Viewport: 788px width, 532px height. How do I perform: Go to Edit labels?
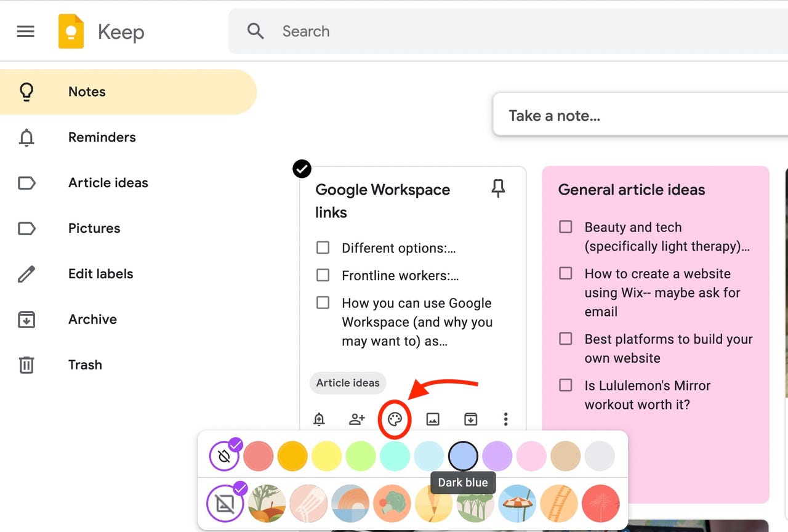coord(100,273)
